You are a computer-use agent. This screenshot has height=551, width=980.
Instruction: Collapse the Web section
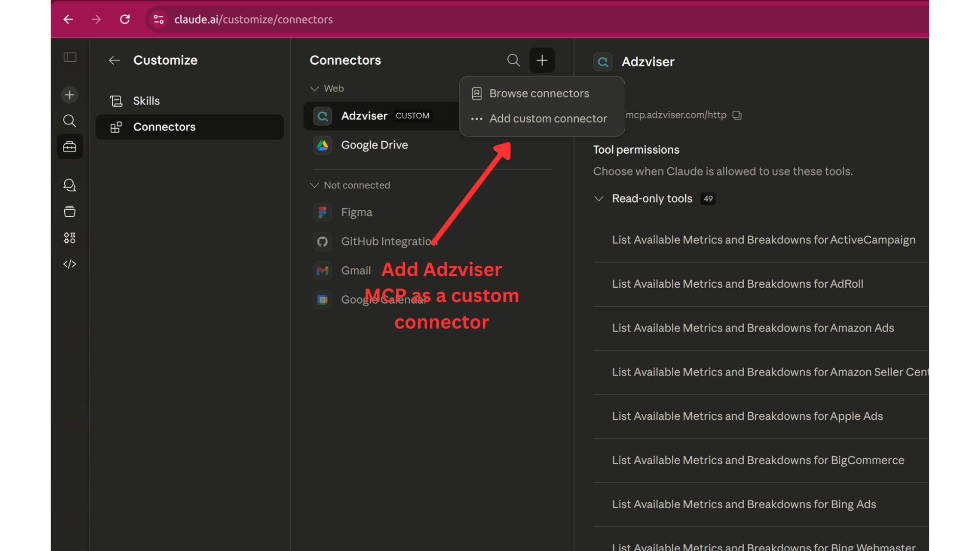315,88
